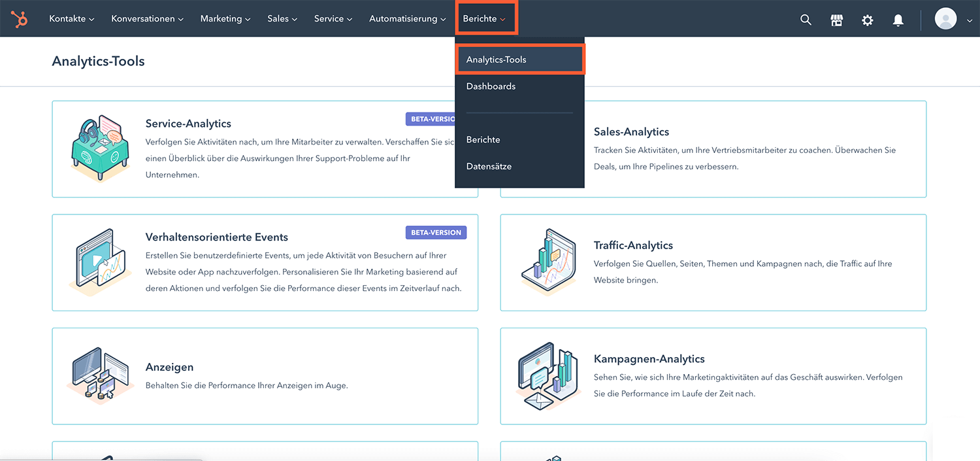Image resolution: width=980 pixels, height=461 pixels.
Task: Click the Sales-Analytics description text
Action: (x=745, y=158)
